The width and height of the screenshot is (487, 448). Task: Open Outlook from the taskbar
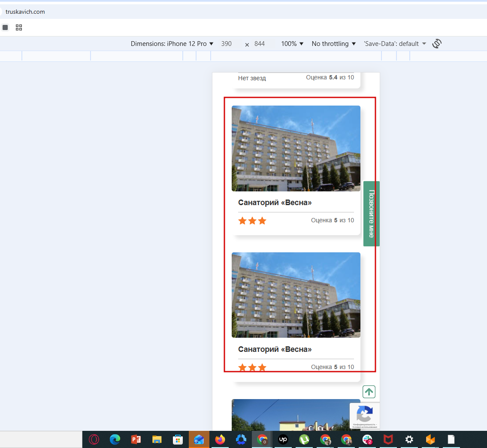(199, 439)
